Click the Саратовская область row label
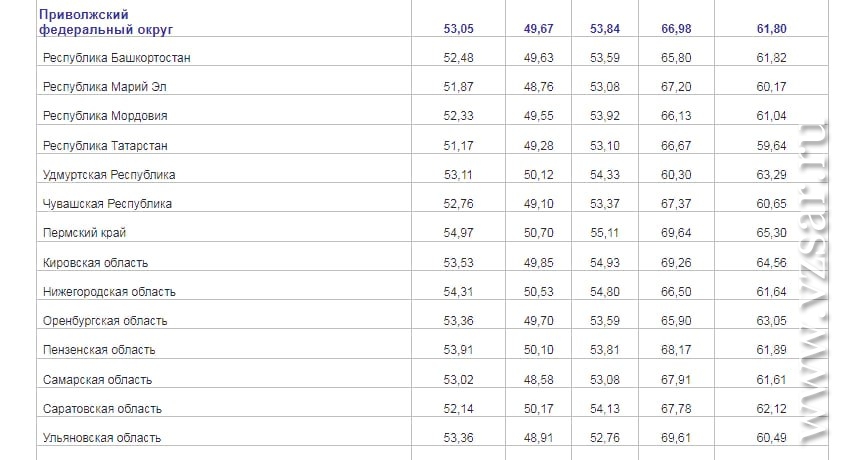Viewport: 843px width, 460px height. point(102,409)
